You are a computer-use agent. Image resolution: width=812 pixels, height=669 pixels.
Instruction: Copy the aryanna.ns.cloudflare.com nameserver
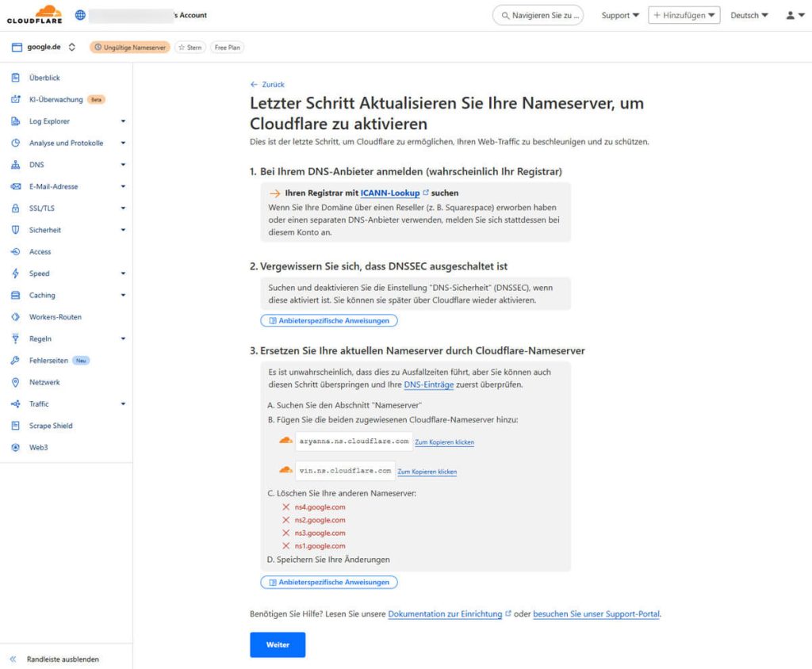(444, 442)
